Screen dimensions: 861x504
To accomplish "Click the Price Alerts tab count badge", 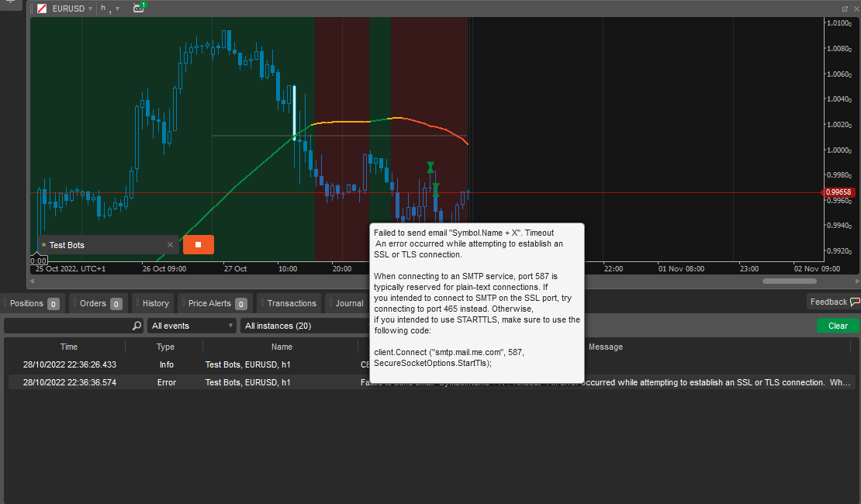I will 240,304.
